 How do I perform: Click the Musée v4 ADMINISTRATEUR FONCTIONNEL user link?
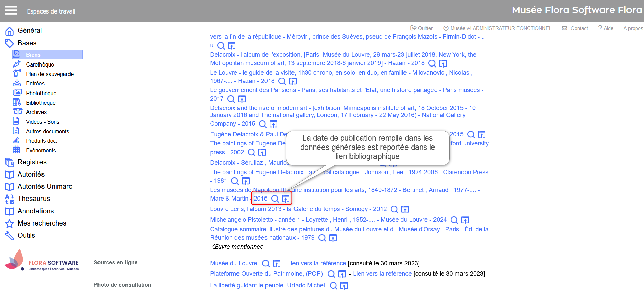(497, 28)
